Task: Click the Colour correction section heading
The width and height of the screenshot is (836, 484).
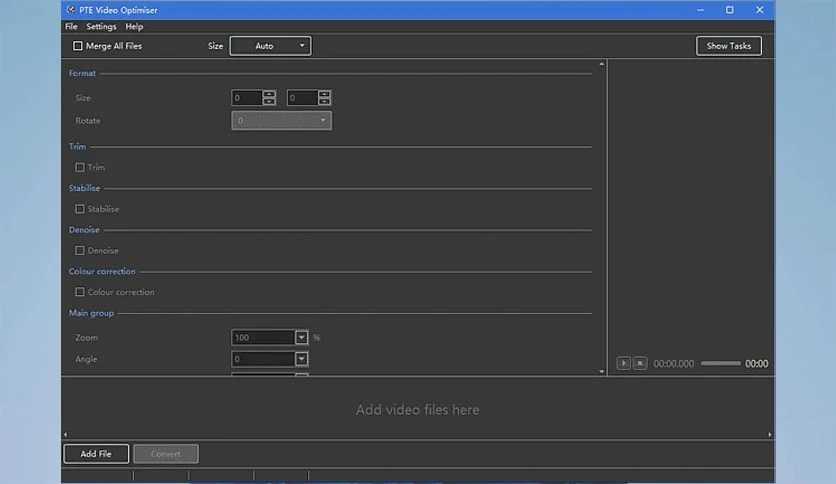Action: point(102,271)
